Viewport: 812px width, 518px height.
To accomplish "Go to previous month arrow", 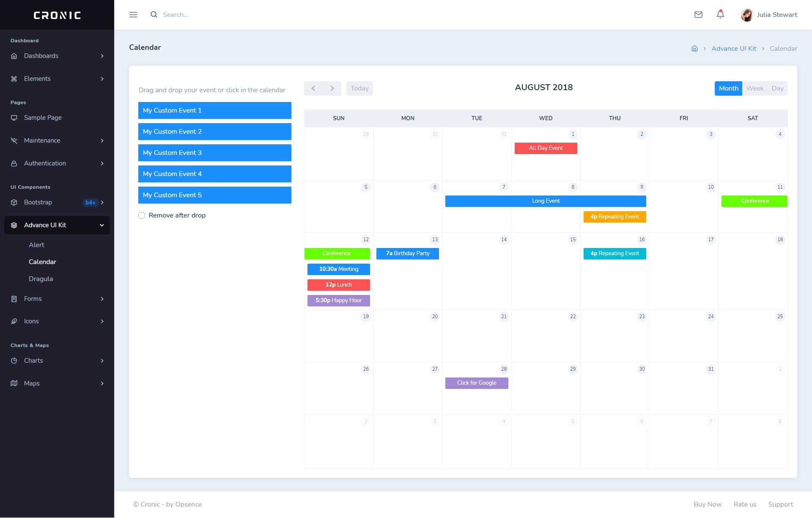I will (x=313, y=88).
